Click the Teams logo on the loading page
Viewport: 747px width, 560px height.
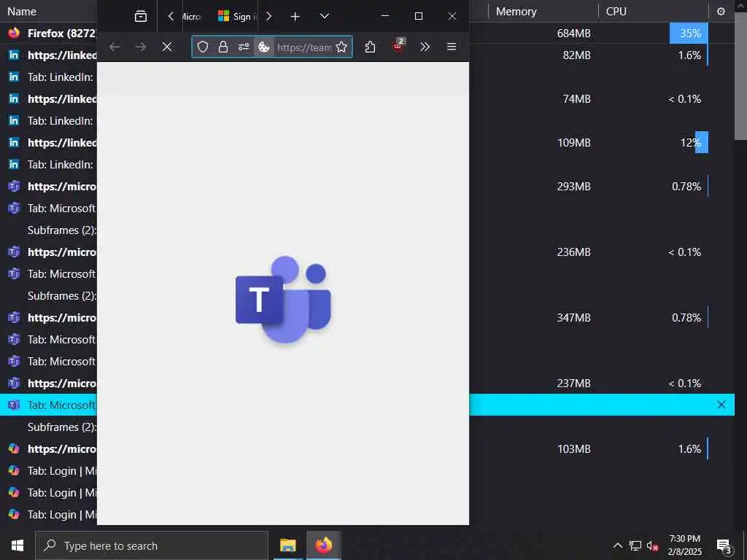point(284,299)
